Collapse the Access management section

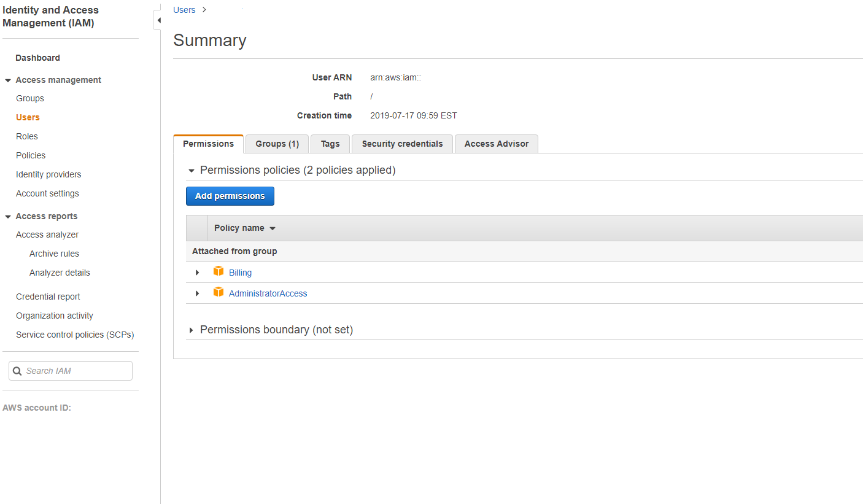coord(7,80)
